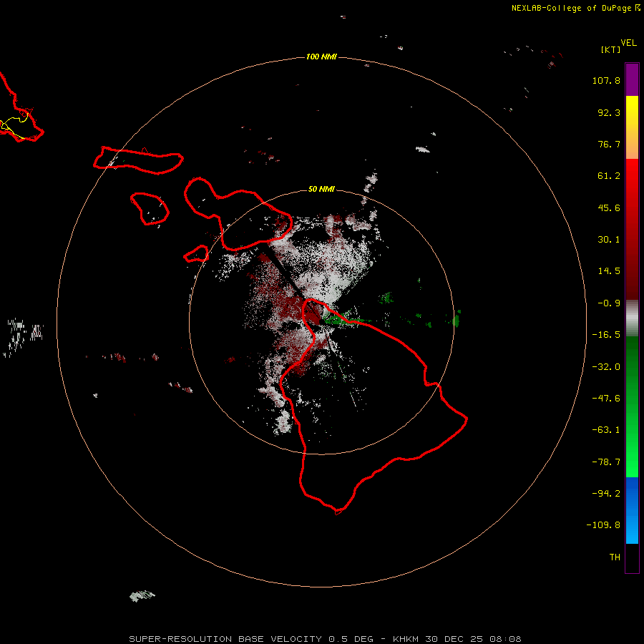Viewport: 644px width, 644px height.
Task: Select the 61.2 legend value
Action: tap(609, 176)
